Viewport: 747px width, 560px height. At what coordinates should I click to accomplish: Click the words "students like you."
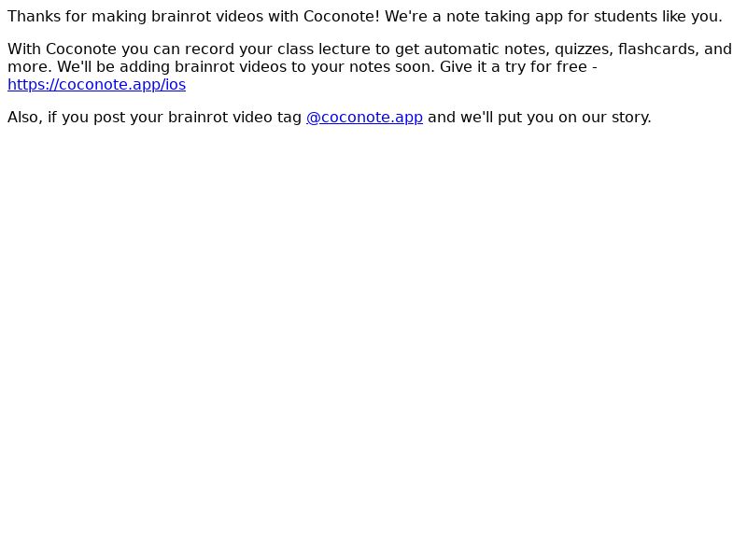pyautogui.click(x=658, y=17)
